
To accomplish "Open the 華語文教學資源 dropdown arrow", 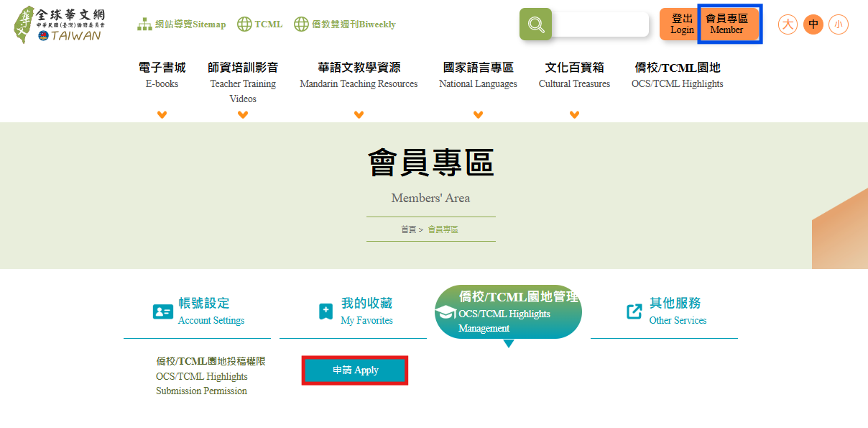I will (x=358, y=114).
